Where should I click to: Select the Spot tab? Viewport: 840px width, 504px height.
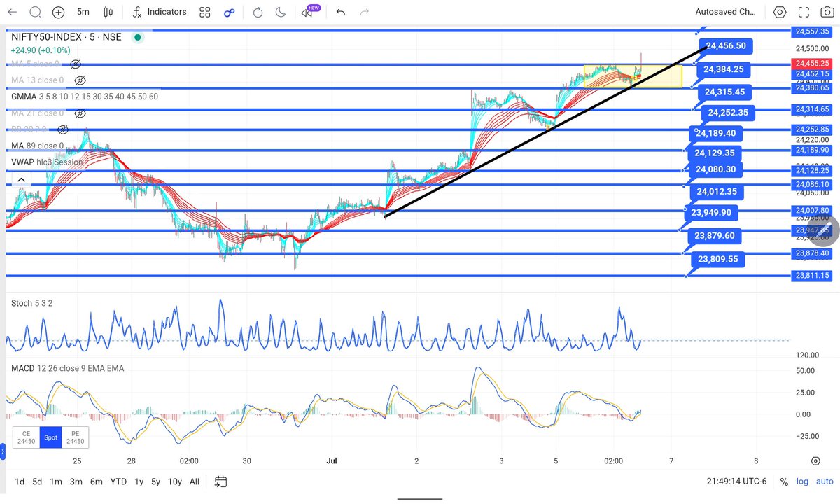tap(50, 437)
